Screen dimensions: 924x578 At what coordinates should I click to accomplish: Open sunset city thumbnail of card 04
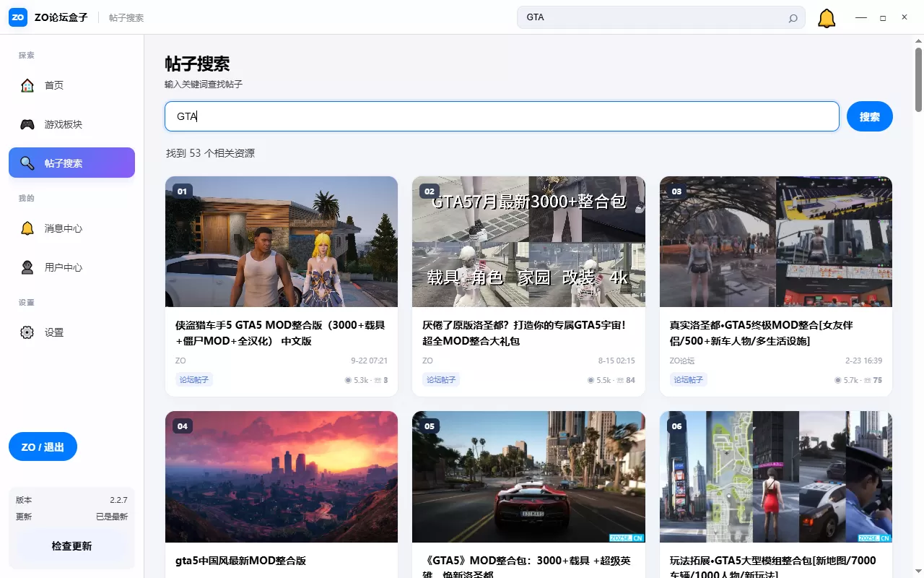pos(282,477)
